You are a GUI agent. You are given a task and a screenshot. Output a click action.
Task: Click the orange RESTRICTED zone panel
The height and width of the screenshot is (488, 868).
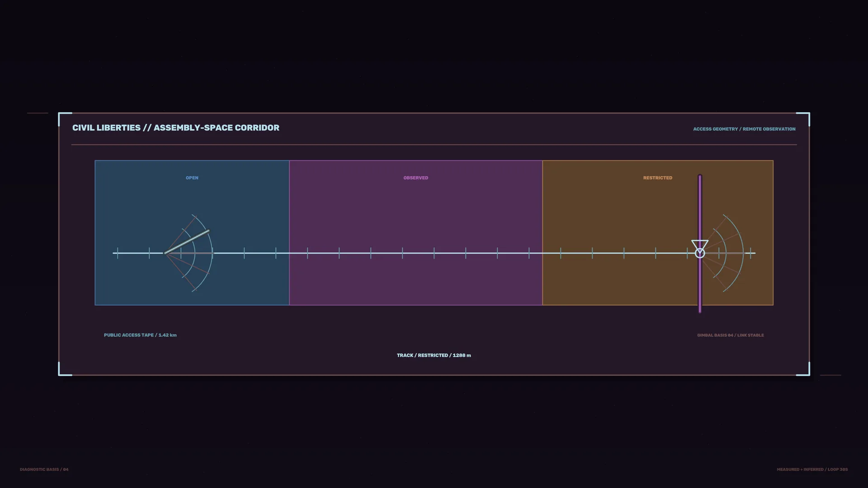[x=658, y=233]
